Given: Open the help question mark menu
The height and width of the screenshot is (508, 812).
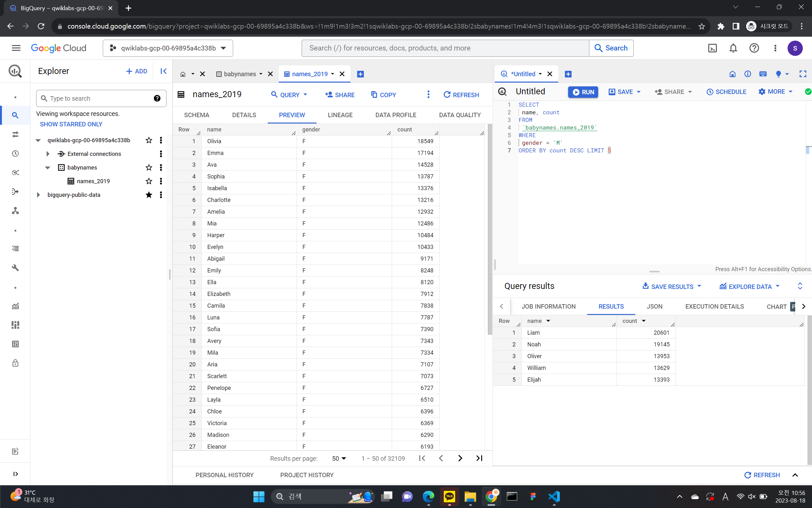Looking at the screenshot, I should (754, 48).
